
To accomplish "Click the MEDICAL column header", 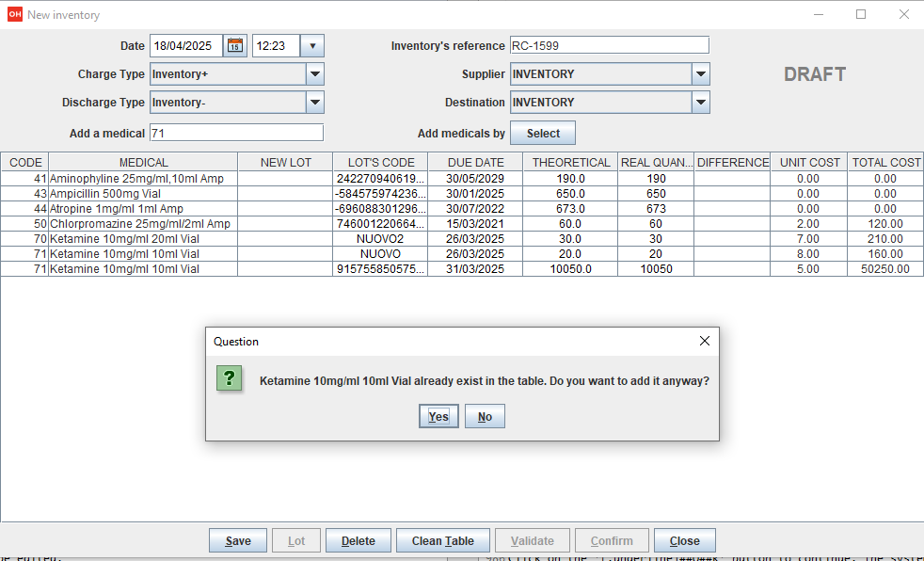I will [x=143, y=163].
